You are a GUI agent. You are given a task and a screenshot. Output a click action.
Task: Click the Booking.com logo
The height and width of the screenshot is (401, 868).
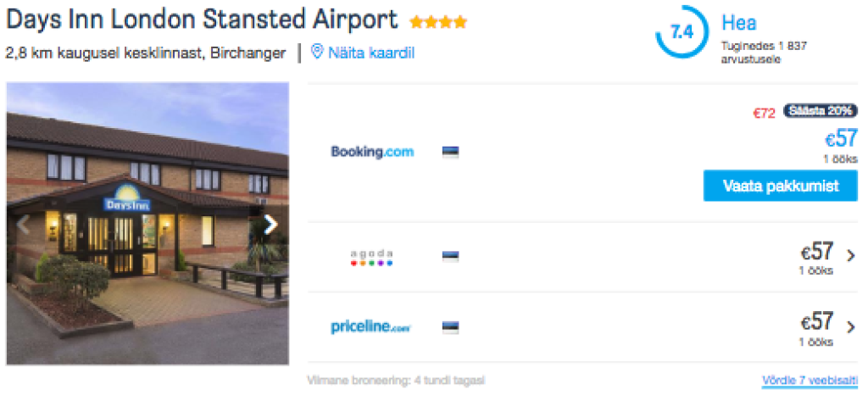pos(372,153)
